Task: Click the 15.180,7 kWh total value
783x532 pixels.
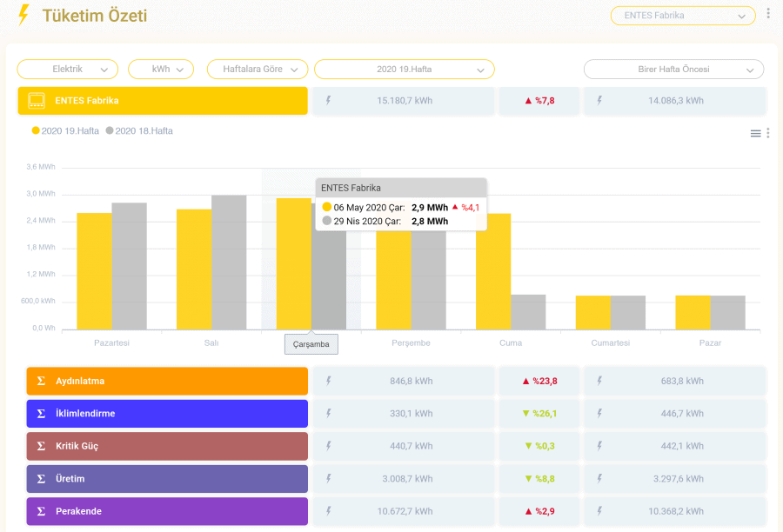Action: click(x=405, y=100)
